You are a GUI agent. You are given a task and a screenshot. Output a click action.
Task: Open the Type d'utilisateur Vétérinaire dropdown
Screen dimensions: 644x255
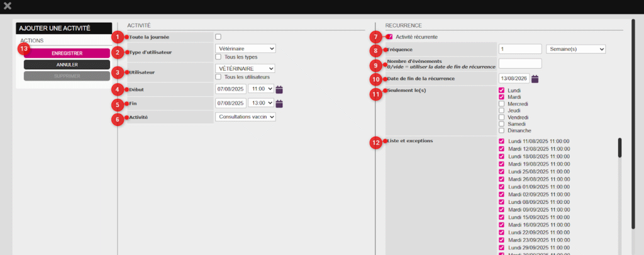245,48
